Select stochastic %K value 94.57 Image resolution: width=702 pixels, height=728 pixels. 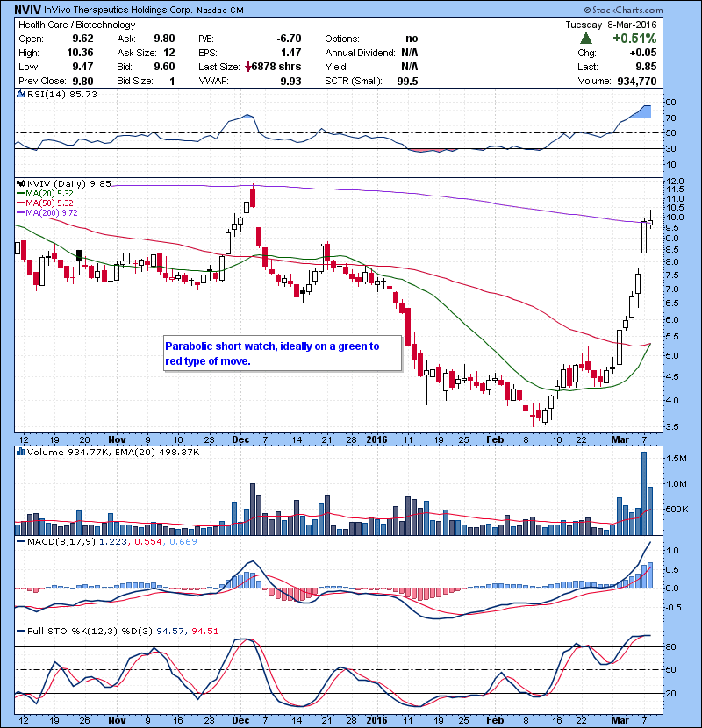click(x=170, y=631)
